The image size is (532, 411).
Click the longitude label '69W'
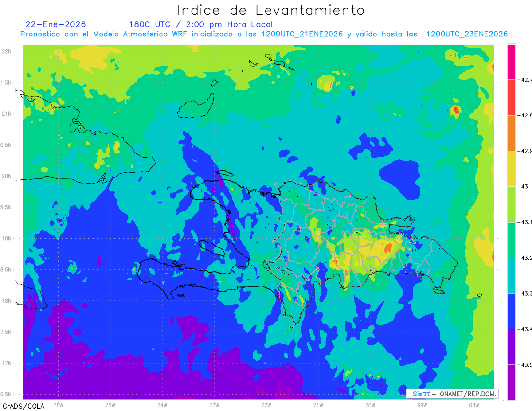(422, 405)
